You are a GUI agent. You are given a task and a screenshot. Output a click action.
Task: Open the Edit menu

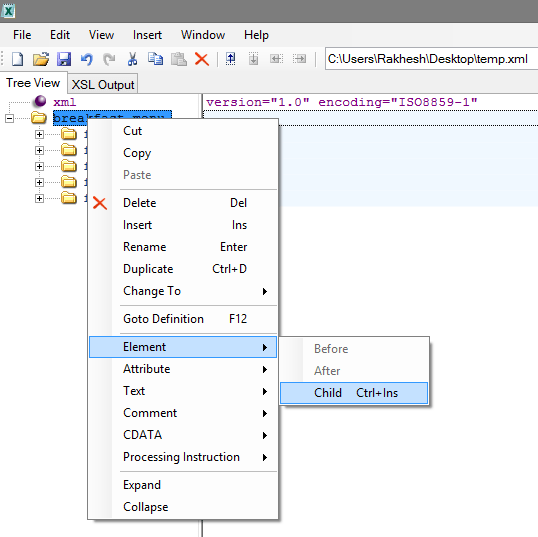[60, 35]
